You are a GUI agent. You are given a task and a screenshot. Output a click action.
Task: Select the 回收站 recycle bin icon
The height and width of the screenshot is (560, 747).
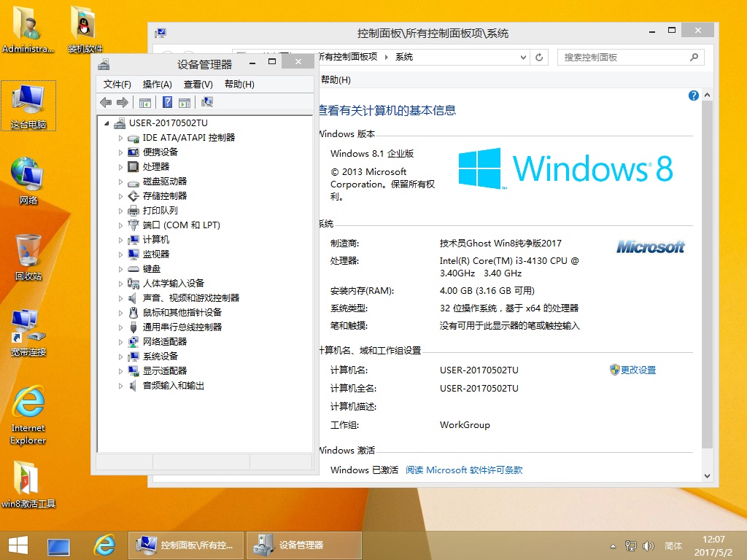click(x=28, y=257)
